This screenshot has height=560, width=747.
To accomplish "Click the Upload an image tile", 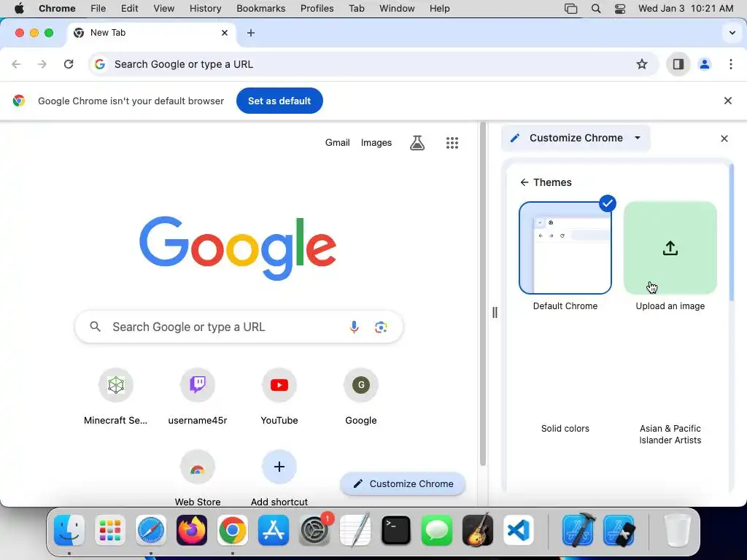I will (x=670, y=248).
